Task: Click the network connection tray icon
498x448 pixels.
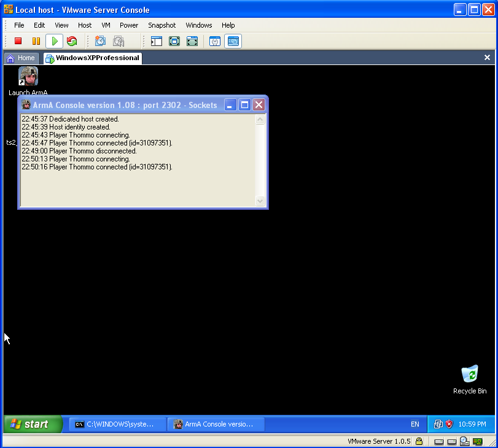Action: click(x=438, y=424)
